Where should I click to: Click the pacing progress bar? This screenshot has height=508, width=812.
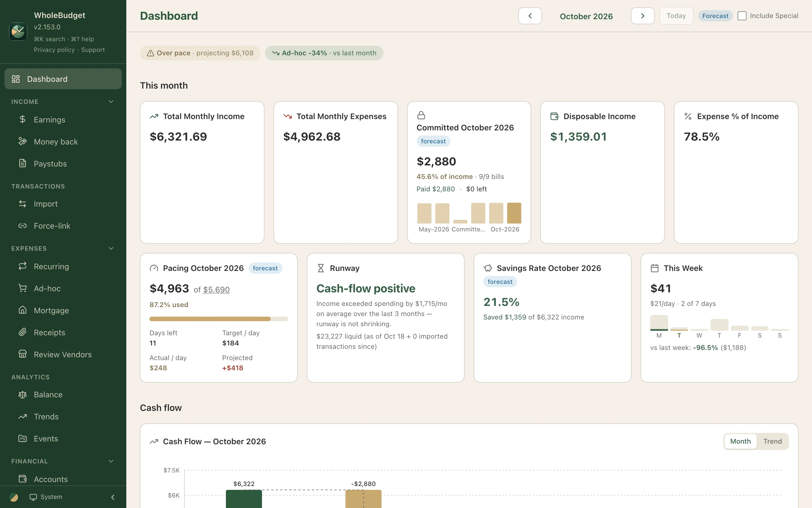tap(219, 319)
